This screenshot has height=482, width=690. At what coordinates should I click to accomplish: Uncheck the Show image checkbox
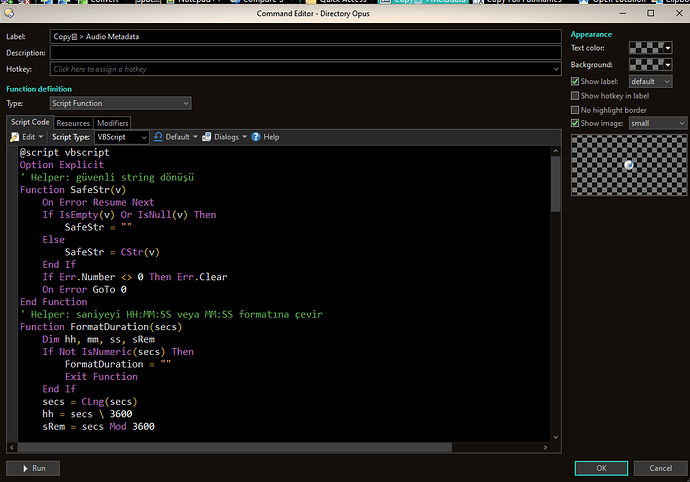pyautogui.click(x=575, y=123)
